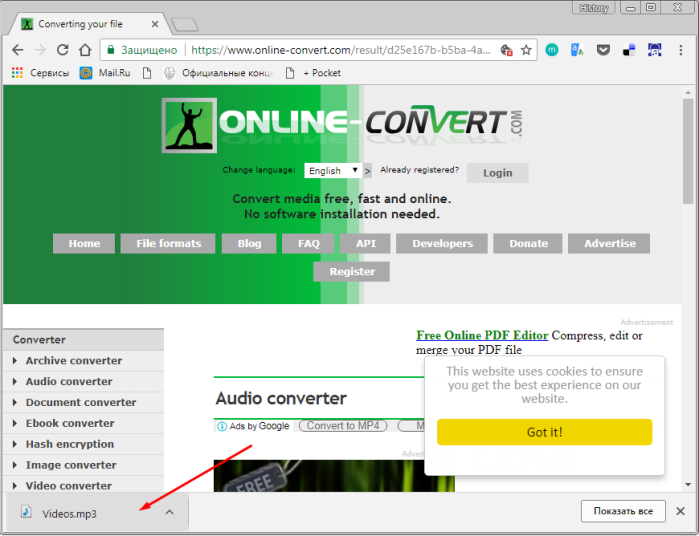
Task: Expand Ebook converter in the sidebar
Action: click(x=83, y=423)
